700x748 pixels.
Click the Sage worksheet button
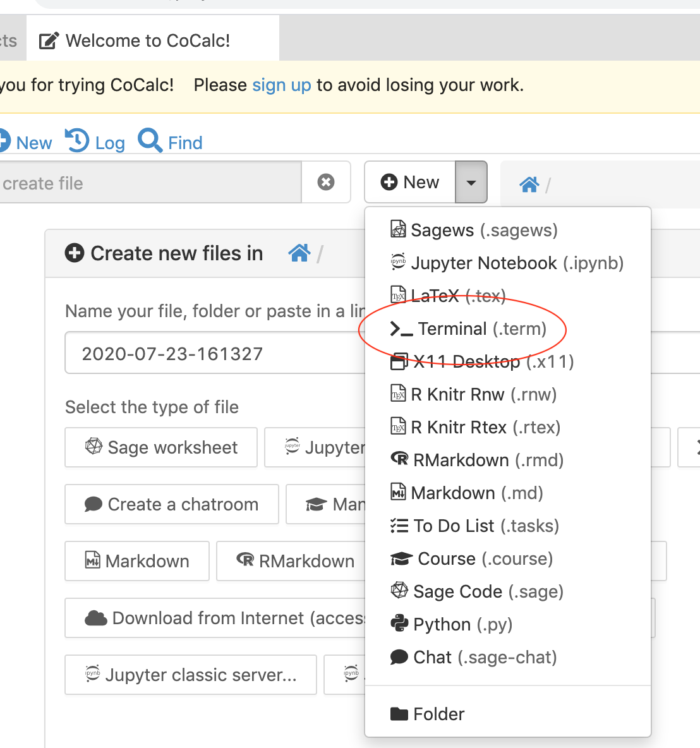(x=161, y=447)
